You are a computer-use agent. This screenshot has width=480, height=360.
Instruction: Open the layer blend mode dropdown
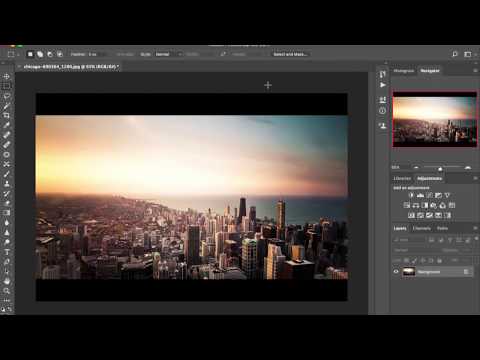click(x=415, y=250)
